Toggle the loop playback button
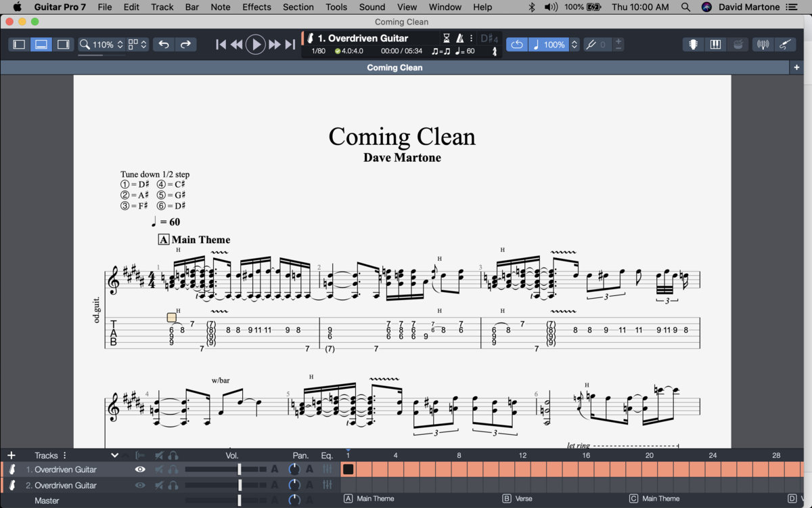This screenshot has width=812, height=508. (517, 45)
